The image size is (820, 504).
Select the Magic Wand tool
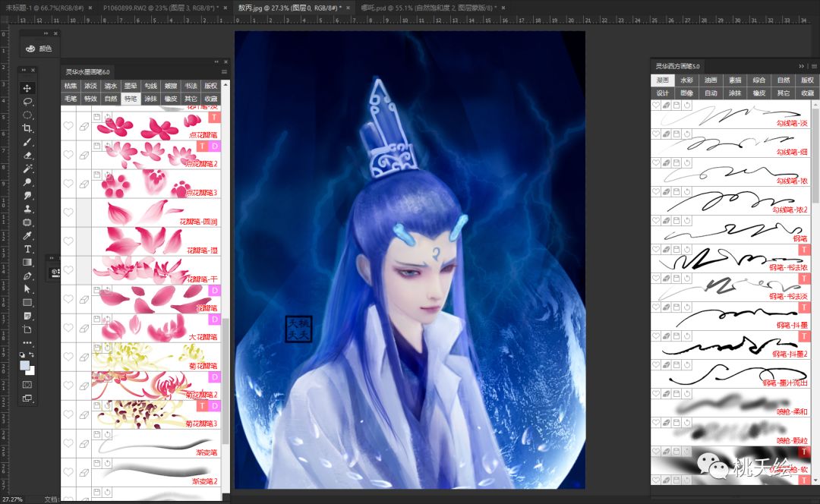click(28, 169)
